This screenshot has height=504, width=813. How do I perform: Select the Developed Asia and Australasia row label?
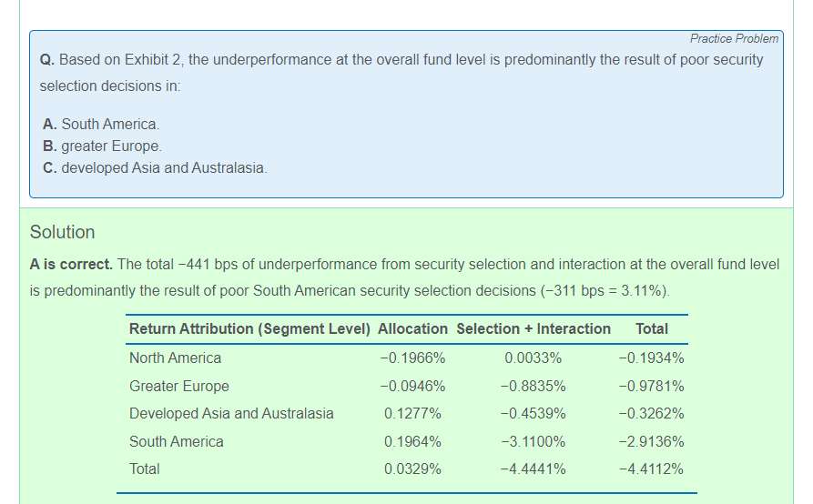231,413
